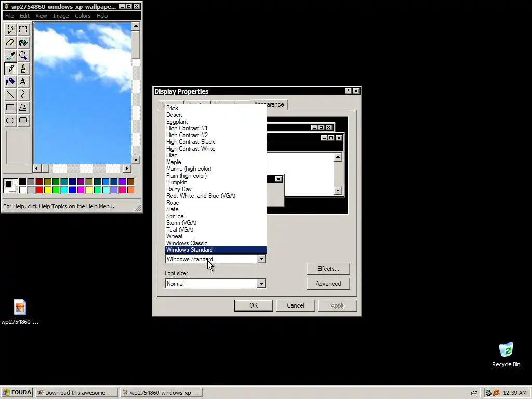This screenshot has height=399, width=532.
Task: Choose the Teal (VGA) scheme entry
Action: (x=216, y=229)
